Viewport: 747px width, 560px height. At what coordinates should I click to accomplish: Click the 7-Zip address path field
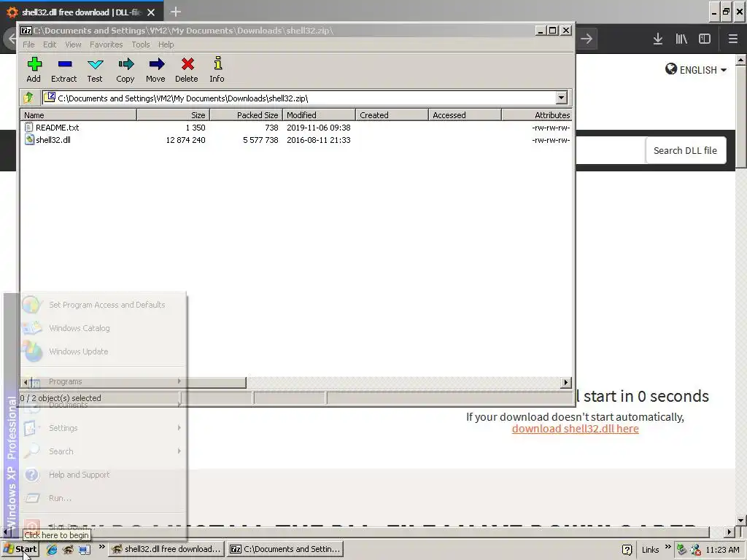299,98
